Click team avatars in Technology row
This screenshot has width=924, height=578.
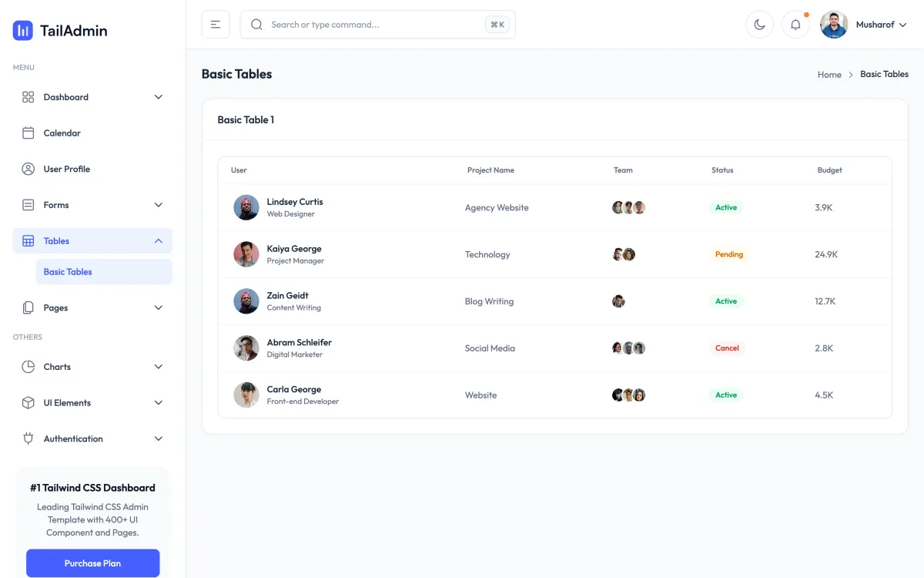tap(624, 254)
